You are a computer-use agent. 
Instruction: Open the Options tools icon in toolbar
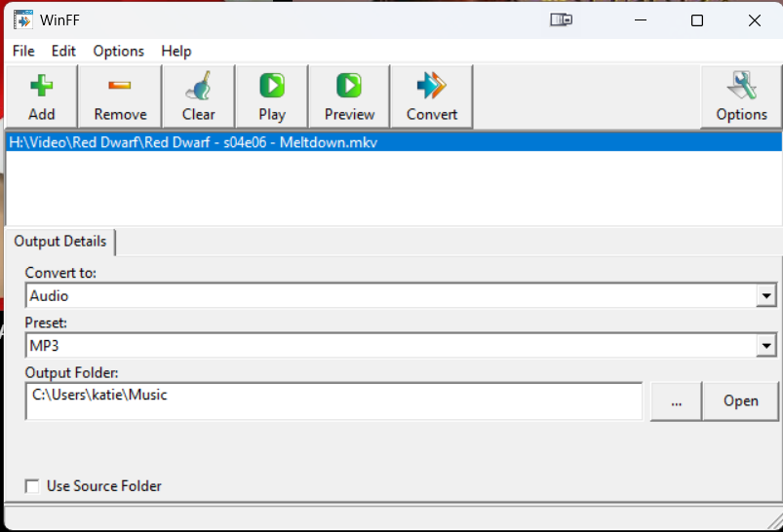pos(741,87)
